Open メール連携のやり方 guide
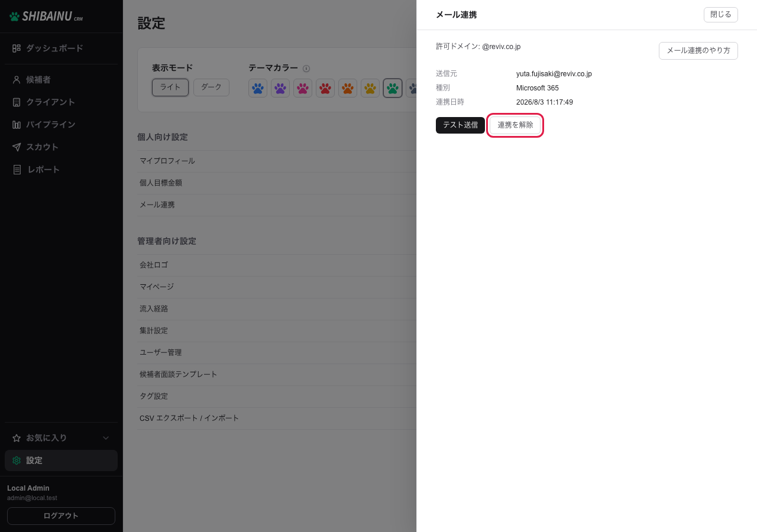This screenshot has width=757, height=532. [x=698, y=51]
